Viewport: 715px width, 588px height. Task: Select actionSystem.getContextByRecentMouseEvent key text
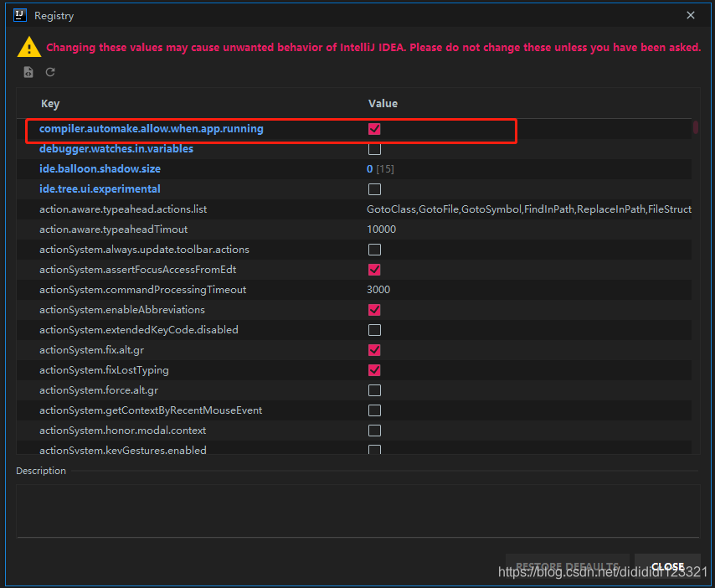(x=151, y=410)
